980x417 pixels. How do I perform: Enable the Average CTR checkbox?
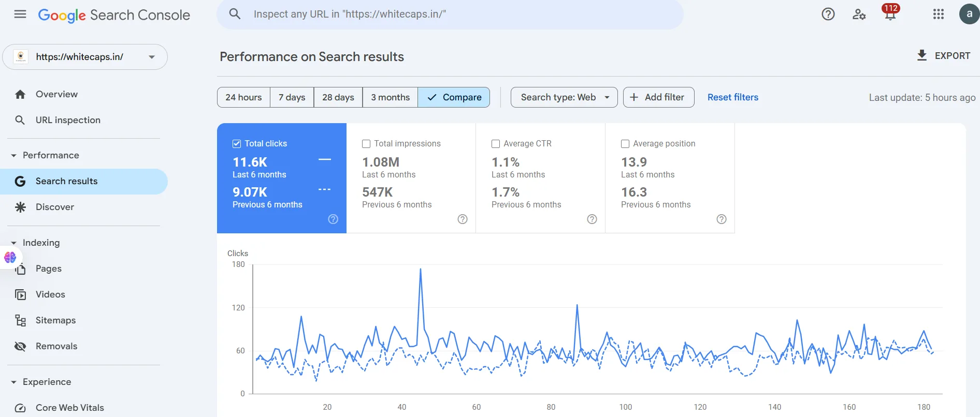pyautogui.click(x=496, y=144)
